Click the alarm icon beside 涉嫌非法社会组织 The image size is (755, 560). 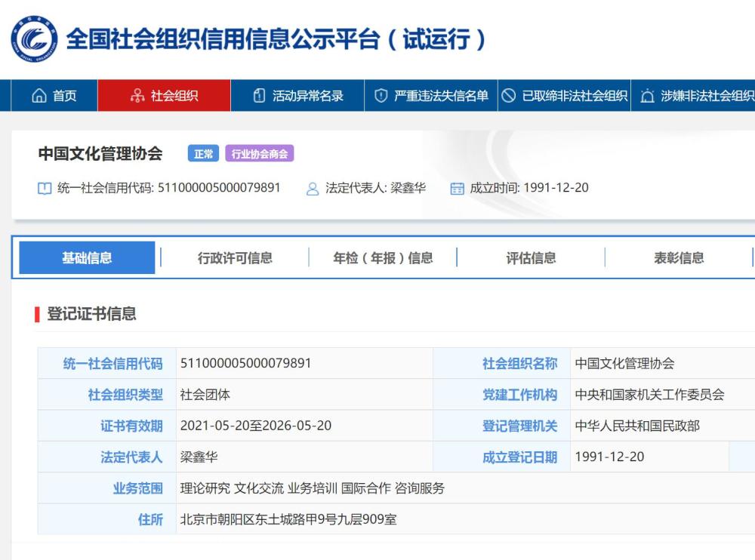pos(648,96)
